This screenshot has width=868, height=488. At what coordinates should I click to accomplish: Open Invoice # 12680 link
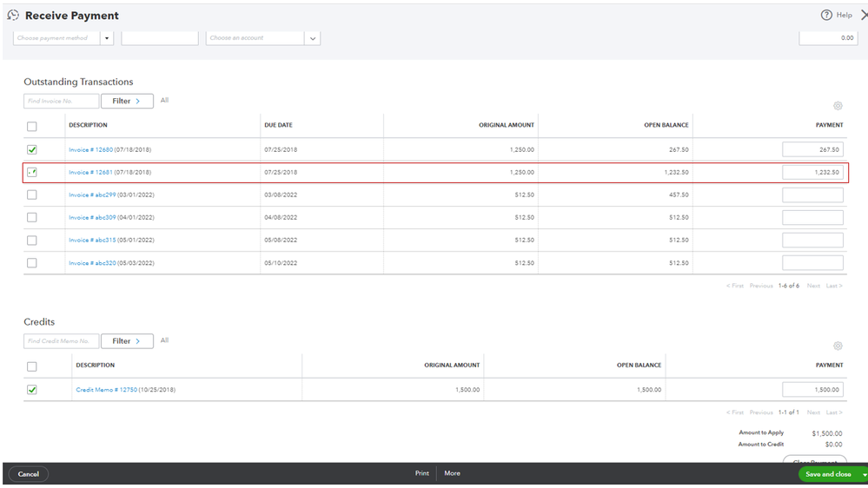90,150
